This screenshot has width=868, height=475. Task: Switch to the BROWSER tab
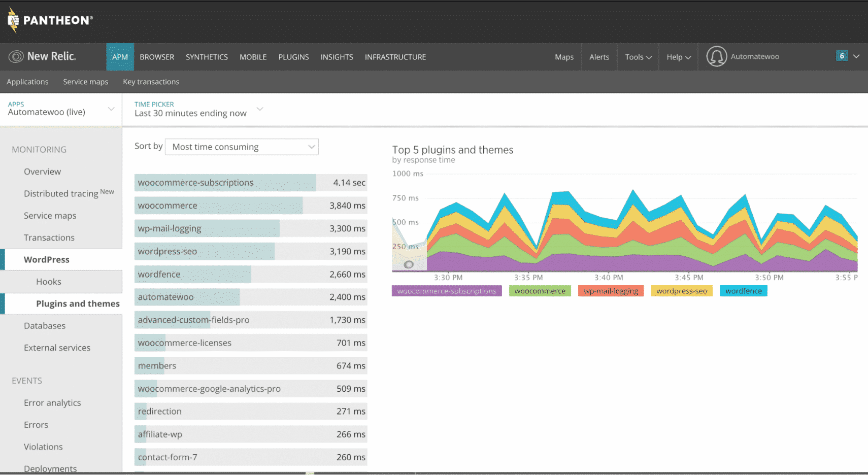[x=156, y=57]
